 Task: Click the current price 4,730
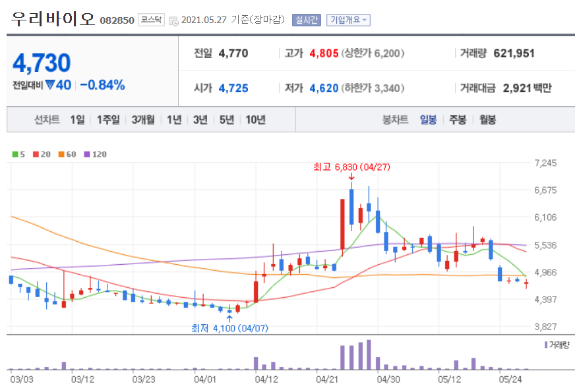42,63
